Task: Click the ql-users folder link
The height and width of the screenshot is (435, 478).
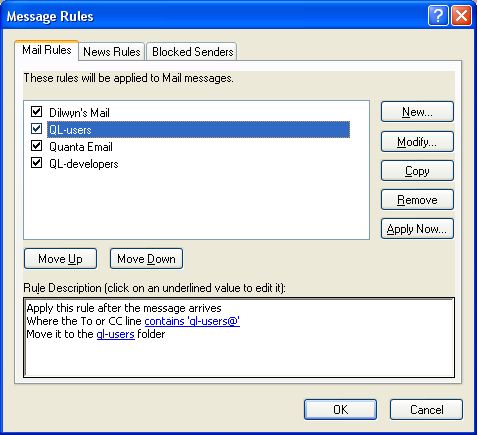Action: point(115,334)
